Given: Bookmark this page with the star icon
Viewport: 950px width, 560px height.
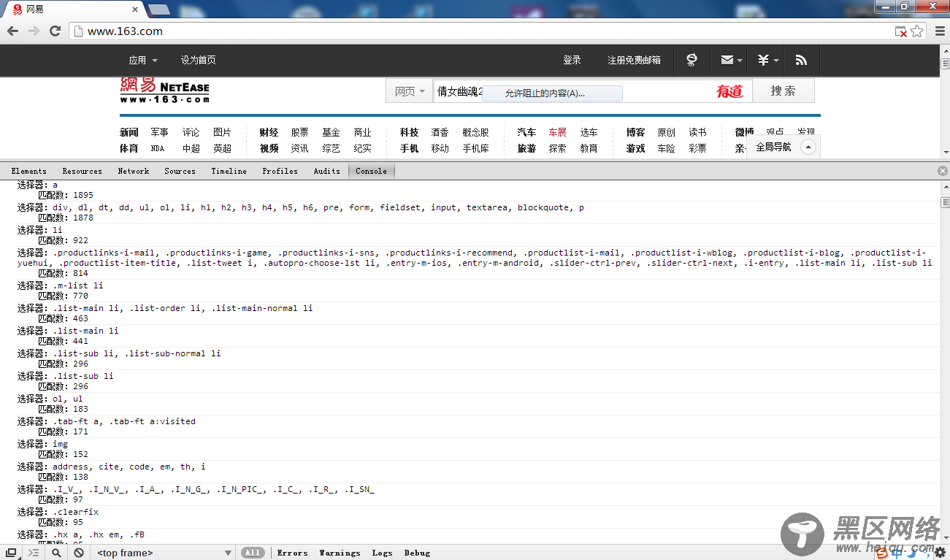Looking at the screenshot, I should (917, 31).
